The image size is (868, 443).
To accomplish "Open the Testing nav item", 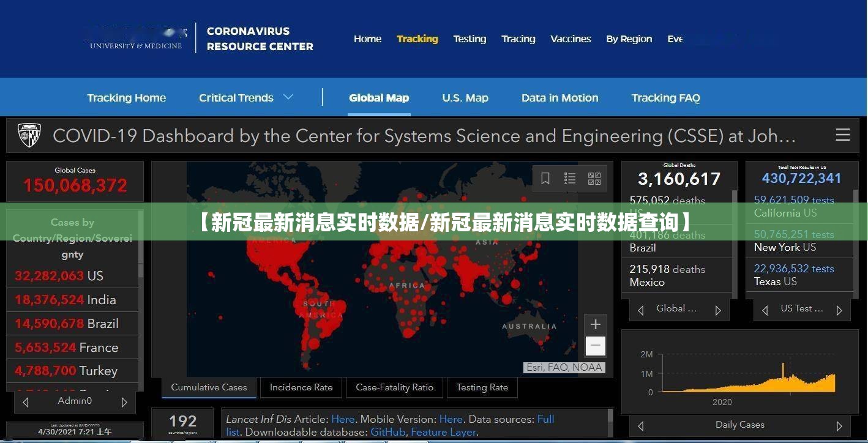I will [x=470, y=39].
